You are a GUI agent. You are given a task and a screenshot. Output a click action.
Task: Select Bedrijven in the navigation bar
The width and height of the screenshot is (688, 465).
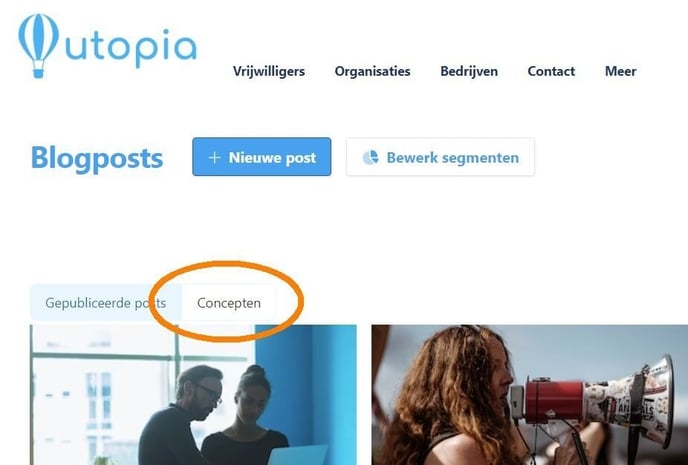469,72
